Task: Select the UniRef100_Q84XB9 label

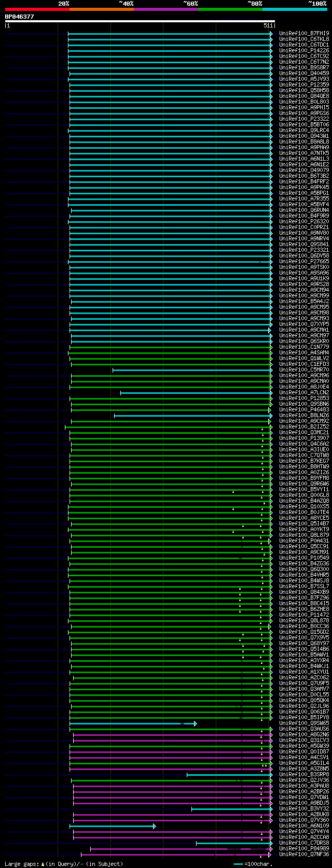Action: pyautogui.click(x=304, y=592)
